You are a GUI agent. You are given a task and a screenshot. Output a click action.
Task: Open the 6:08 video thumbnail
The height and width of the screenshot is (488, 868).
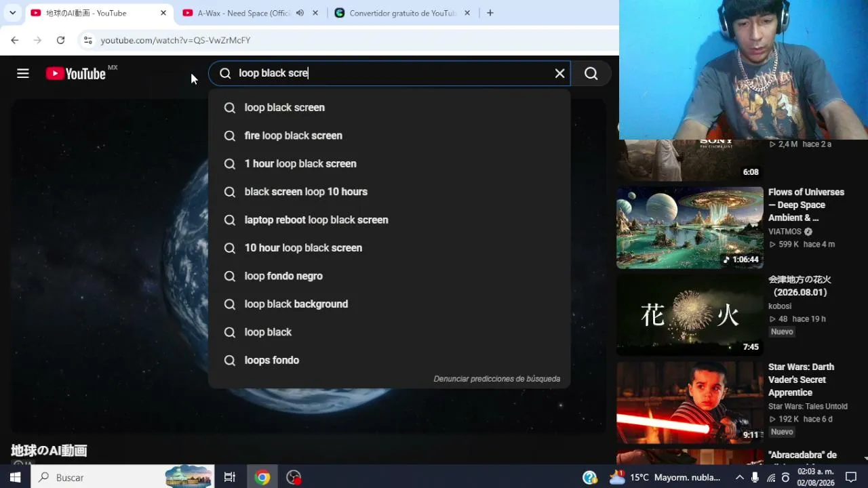click(x=690, y=161)
